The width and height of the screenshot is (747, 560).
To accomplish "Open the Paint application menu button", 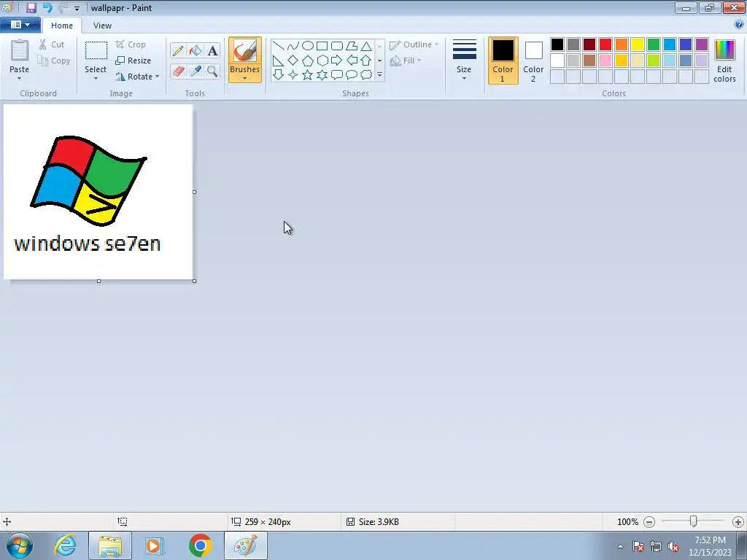I will tap(20, 25).
